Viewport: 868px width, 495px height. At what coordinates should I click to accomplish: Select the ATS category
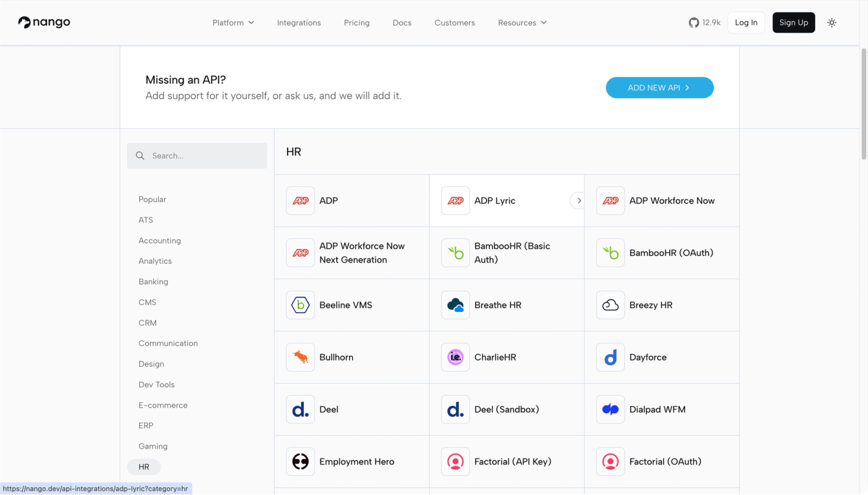click(146, 220)
